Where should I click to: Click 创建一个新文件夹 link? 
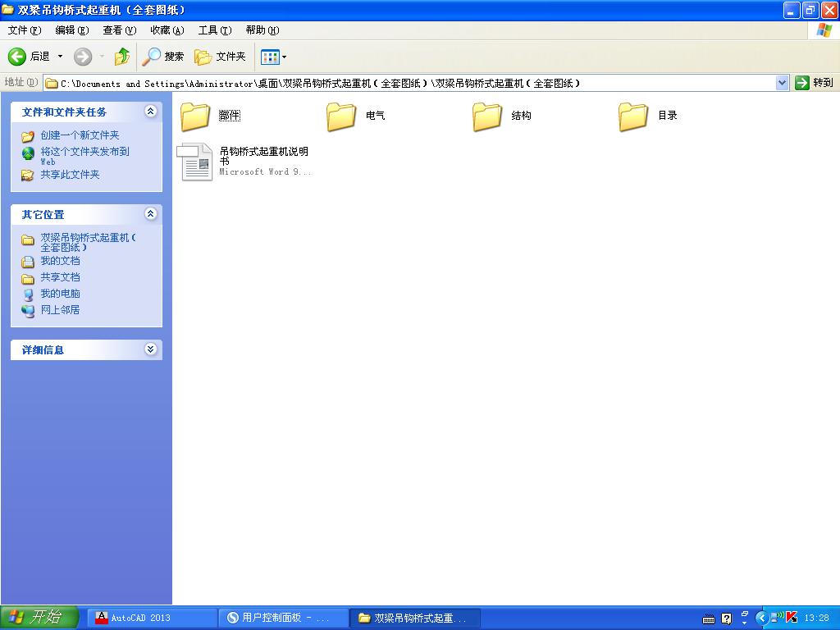(80, 135)
